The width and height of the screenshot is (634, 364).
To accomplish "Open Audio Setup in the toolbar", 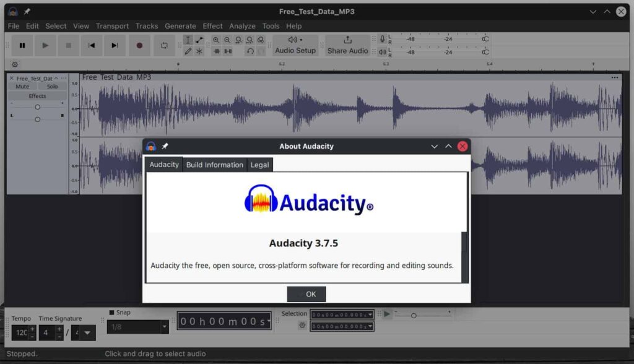I will click(x=295, y=45).
